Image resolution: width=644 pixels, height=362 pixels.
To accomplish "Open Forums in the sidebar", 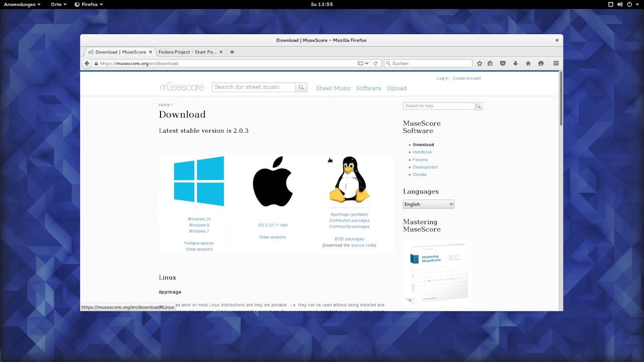I will tap(420, 160).
